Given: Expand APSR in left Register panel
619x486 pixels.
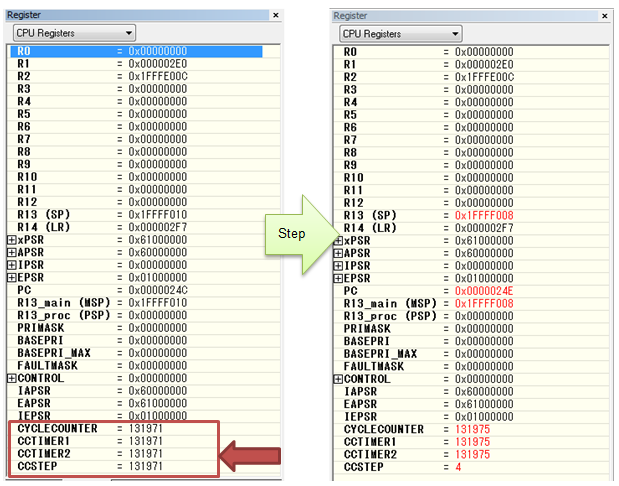Looking at the screenshot, I should (x=12, y=252).
